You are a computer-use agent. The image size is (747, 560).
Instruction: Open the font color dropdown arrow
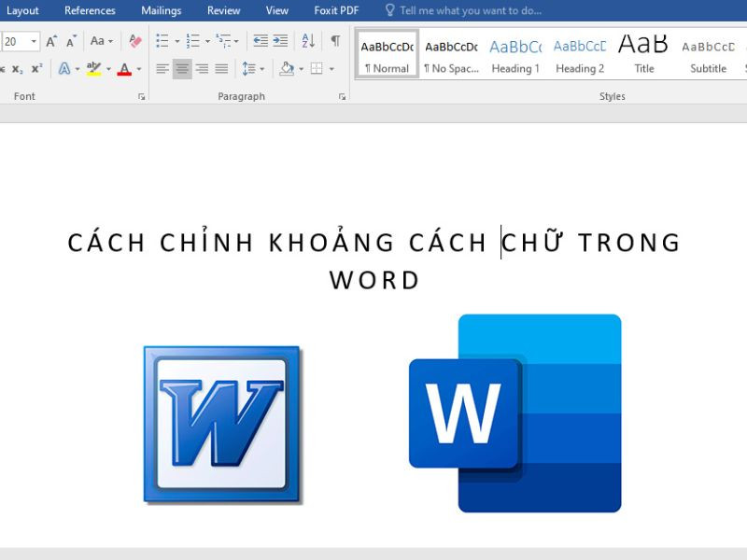click(139, 69)
